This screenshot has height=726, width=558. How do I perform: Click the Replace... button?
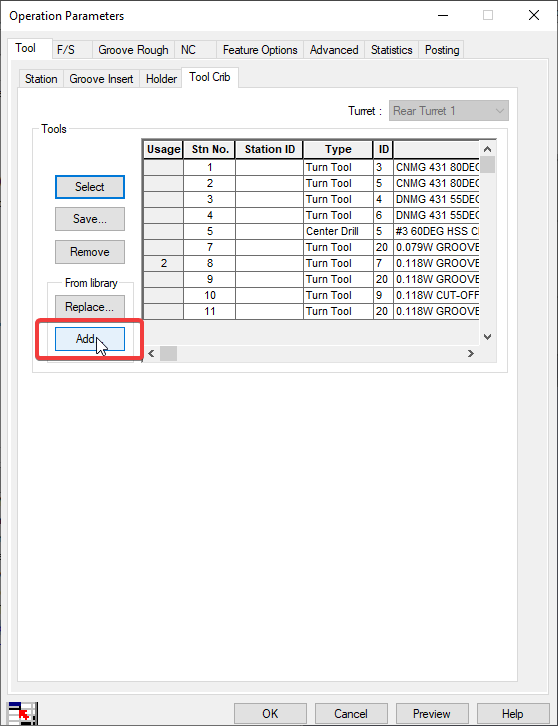pyautogui.click(x=90, y=307)
